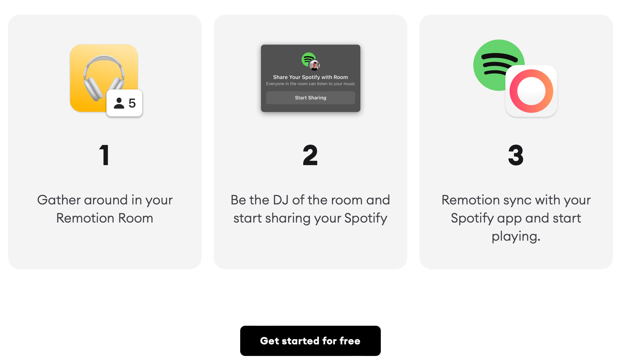Click the Remotion app icon with the pink ring

(x=531, y=91)
